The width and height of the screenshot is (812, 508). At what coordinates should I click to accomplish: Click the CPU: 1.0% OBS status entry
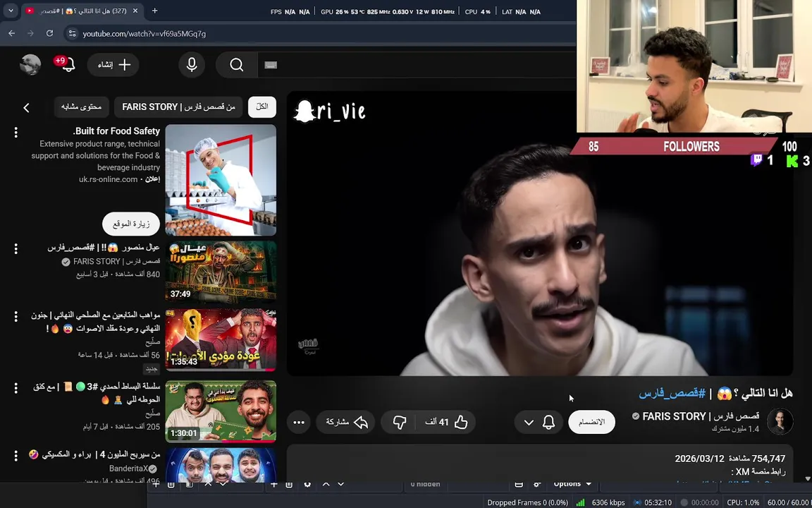[743, 502]
